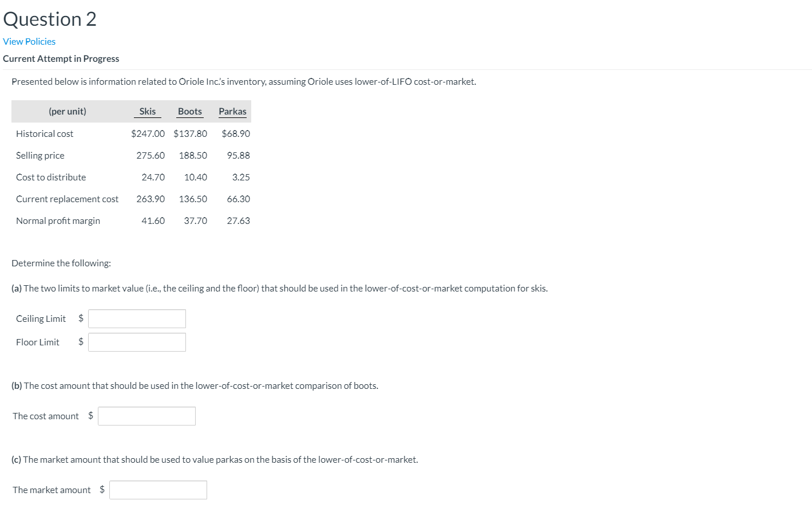
Task: Click the market amount input field for parkas
Action: coord(158,490)
